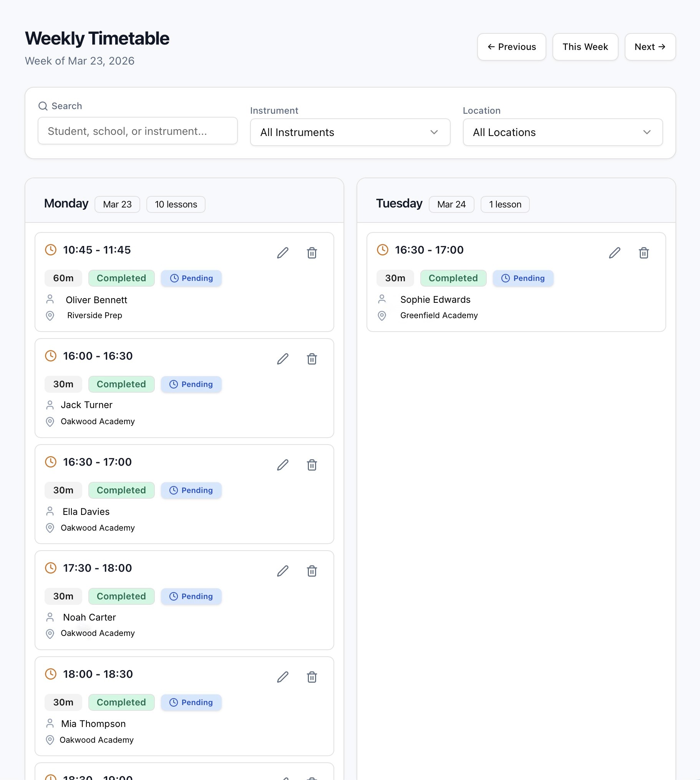Edit the Oliver Bennett 10:45 lesson
700x780 pixels.
[x=283, y=253]
